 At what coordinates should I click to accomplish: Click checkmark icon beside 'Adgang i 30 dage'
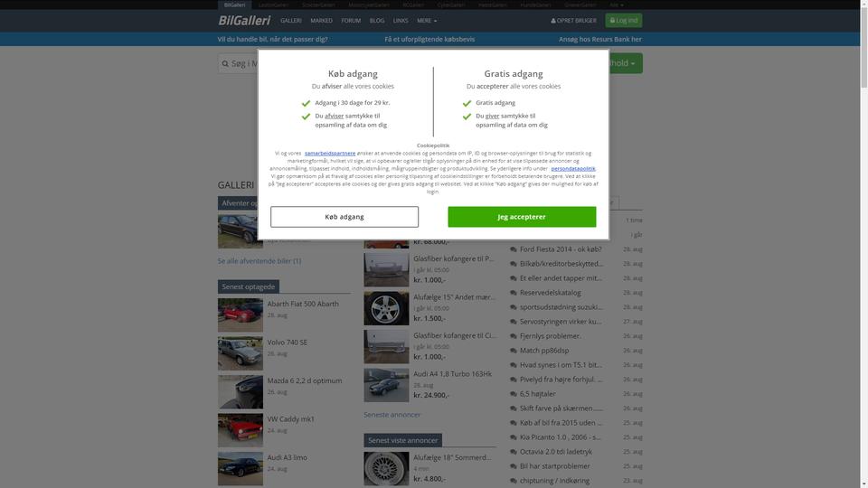click(x=306, y=103)
